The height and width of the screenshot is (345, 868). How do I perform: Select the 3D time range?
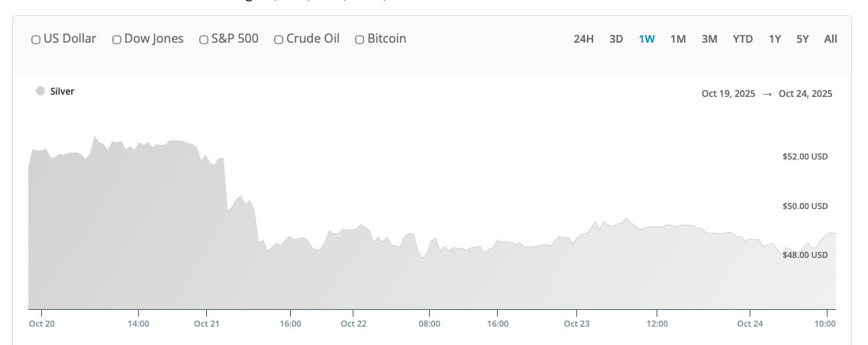pyautogui.click(x=616, y=39)
